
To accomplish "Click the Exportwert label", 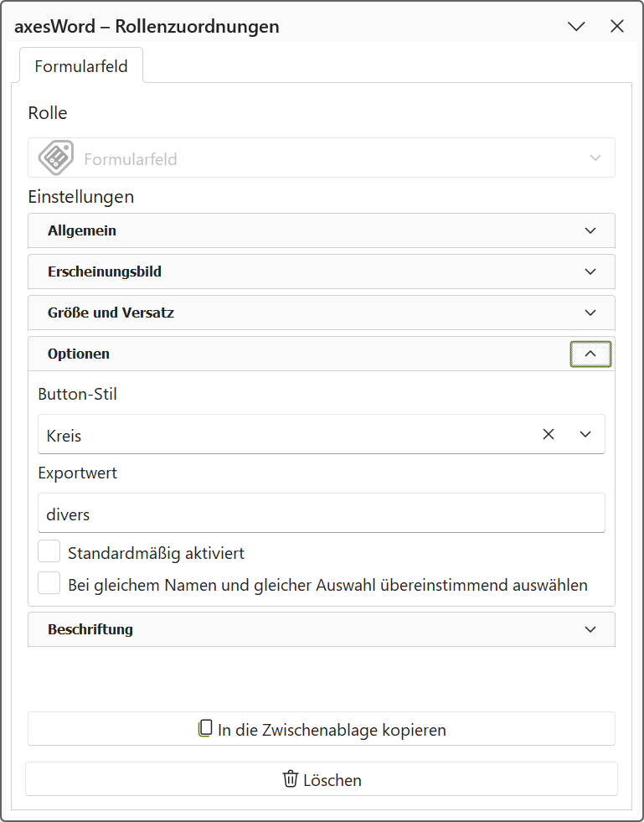I will tap(78, 473).
